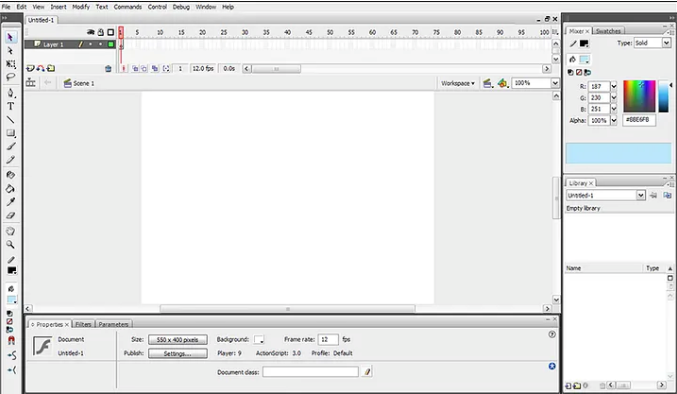Select the Eyedropper tool
Image resolution: width=677 pixels, height=394 pixels.
[10, 202]
